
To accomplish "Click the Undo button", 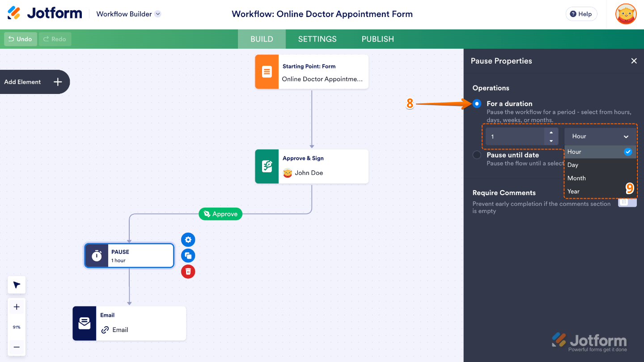I will (x=20, y=39).
